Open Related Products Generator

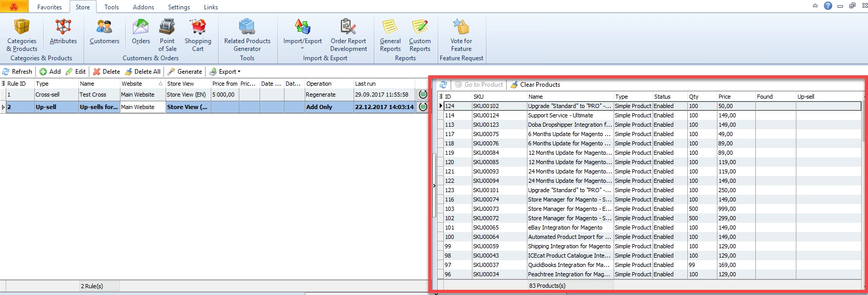pos(247,34)
